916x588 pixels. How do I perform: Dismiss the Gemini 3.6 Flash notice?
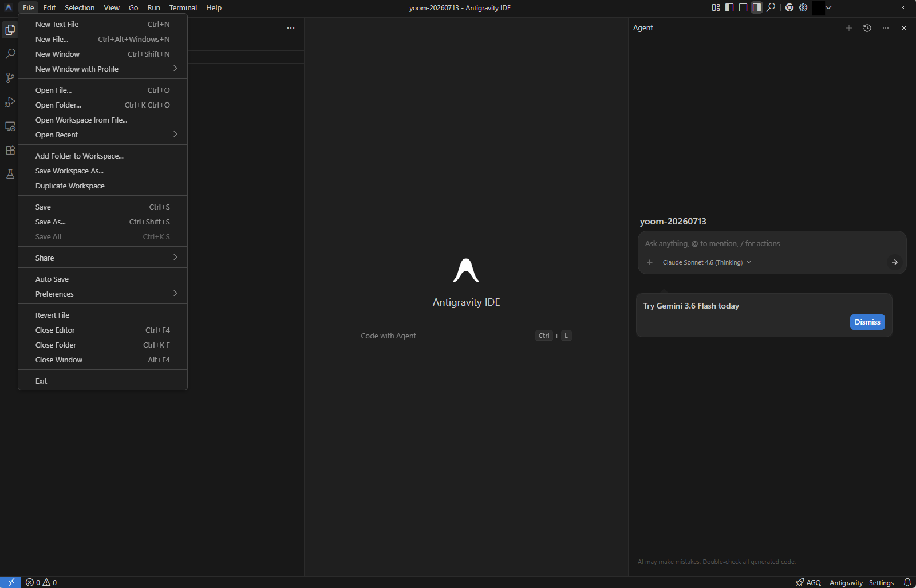click(867, 322)
